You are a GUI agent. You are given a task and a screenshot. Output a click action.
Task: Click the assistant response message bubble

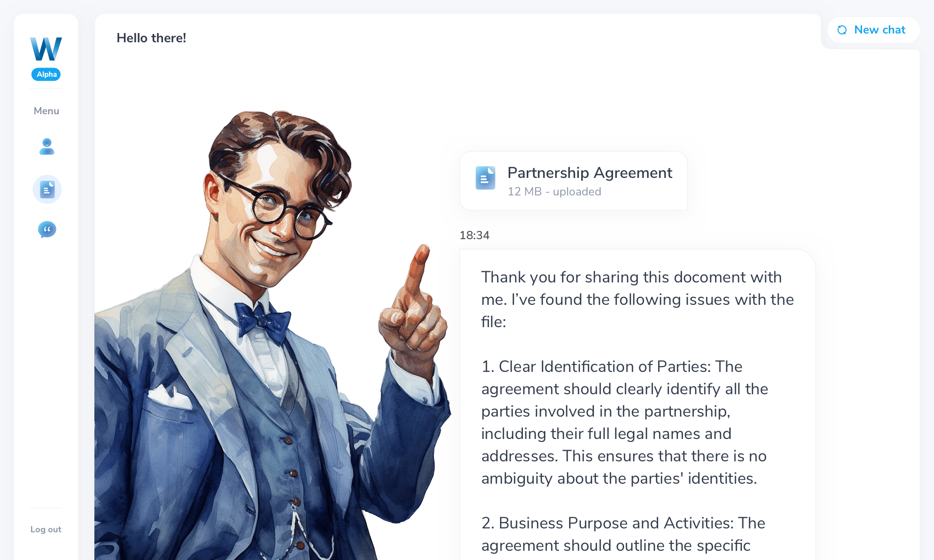point(637,404)
